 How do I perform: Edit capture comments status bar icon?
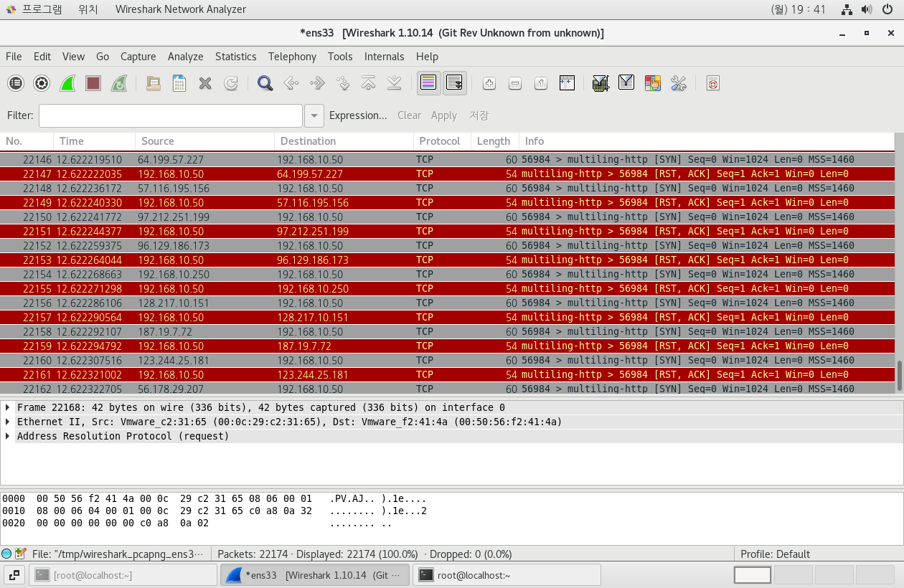point(20,554)
